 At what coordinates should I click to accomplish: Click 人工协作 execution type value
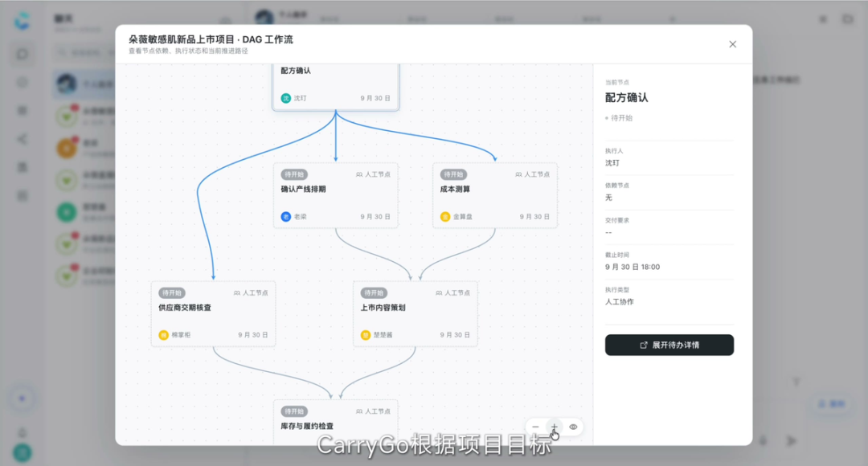620,301
